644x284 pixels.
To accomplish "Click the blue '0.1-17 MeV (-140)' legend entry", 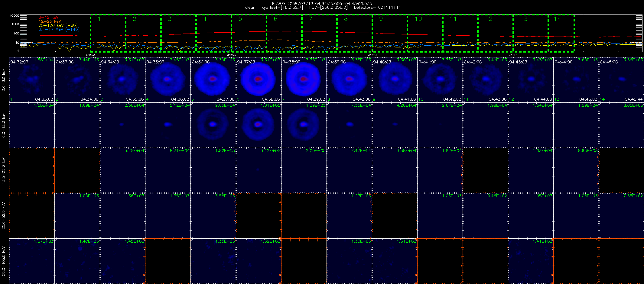I will 59,29.
